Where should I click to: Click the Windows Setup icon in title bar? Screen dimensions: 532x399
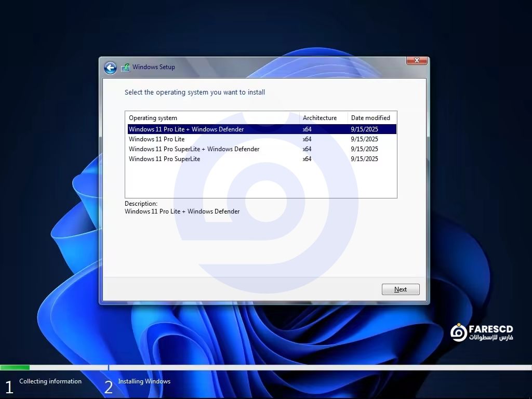(x=125, y=68)
